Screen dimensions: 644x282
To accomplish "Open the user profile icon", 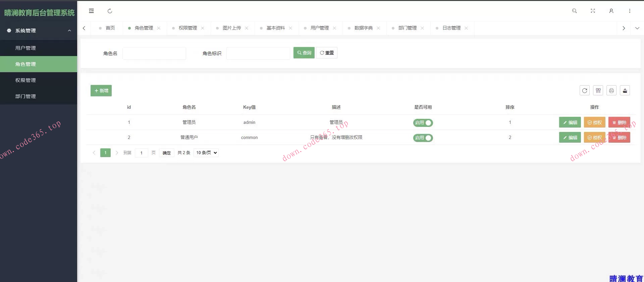I will point(611,11).
